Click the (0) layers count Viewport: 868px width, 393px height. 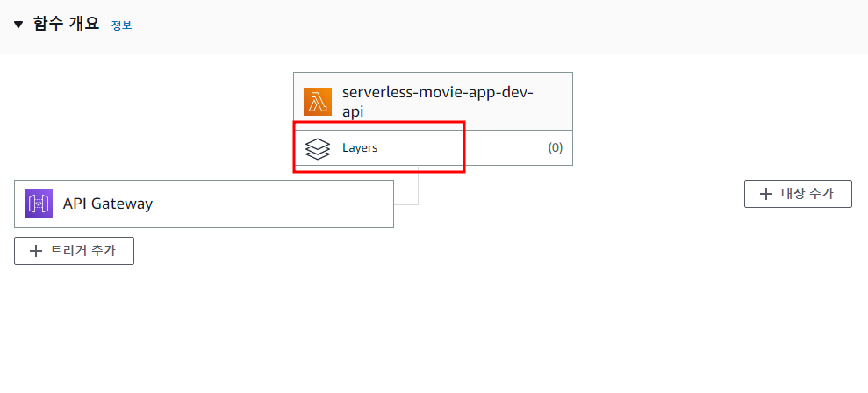[x=556, y=147]
